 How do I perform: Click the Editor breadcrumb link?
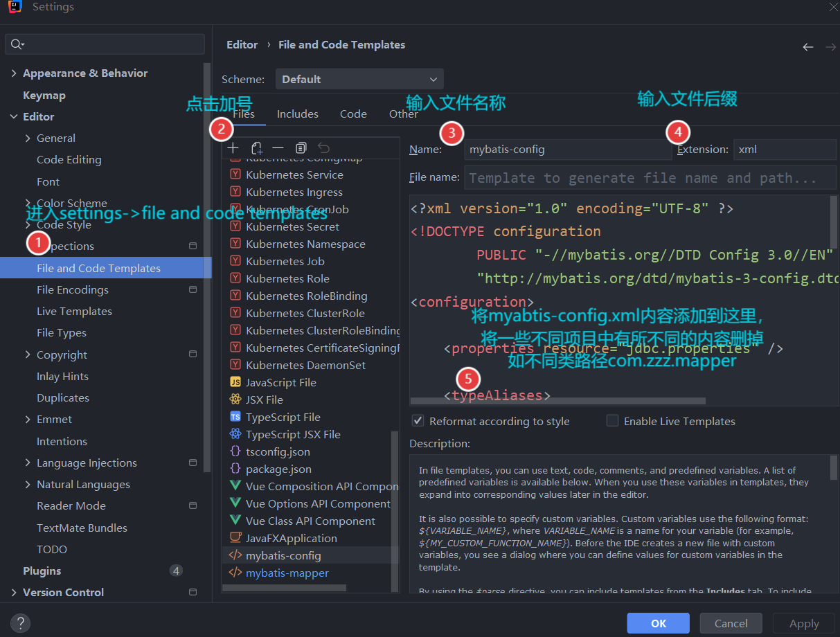pyautogui.click(x=242, y=44)
